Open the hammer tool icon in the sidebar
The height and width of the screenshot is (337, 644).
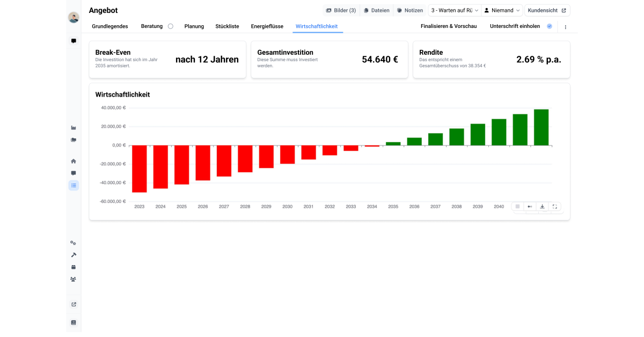pyautogui.click(x=74, y=255)
